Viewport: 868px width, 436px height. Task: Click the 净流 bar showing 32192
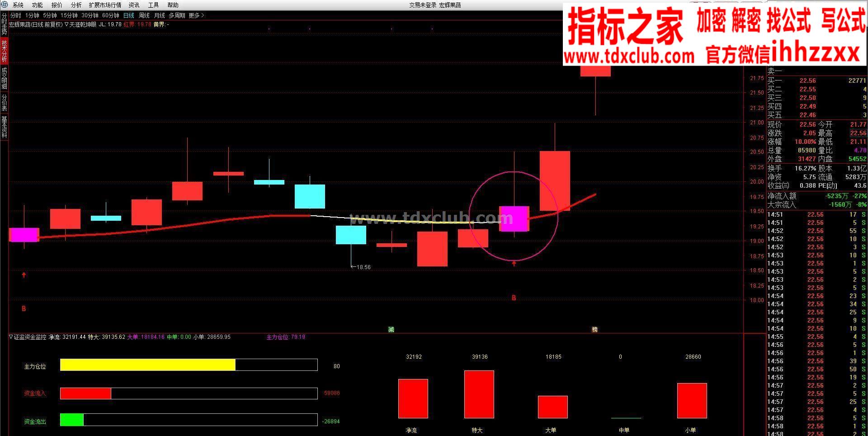[413, 398]
